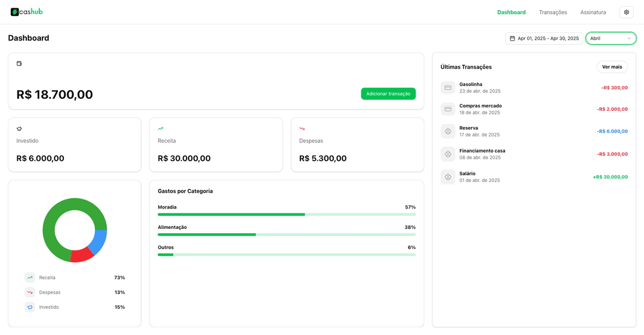Click the icon beside the Salário transaction
Viewport: 644px width, 335px height.
(x=448, y=177)
